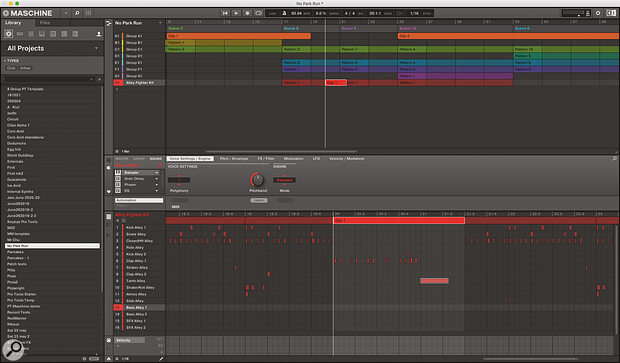
Task: Click the Polyphony value field
Action: (x=179, y=180)
